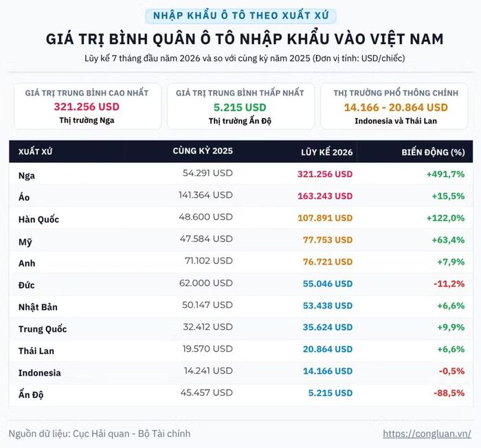Image resolution: width=481 pixels, height=448 pixels.
Task: Click the highest average value card for Nga
Action: (87, 107)
